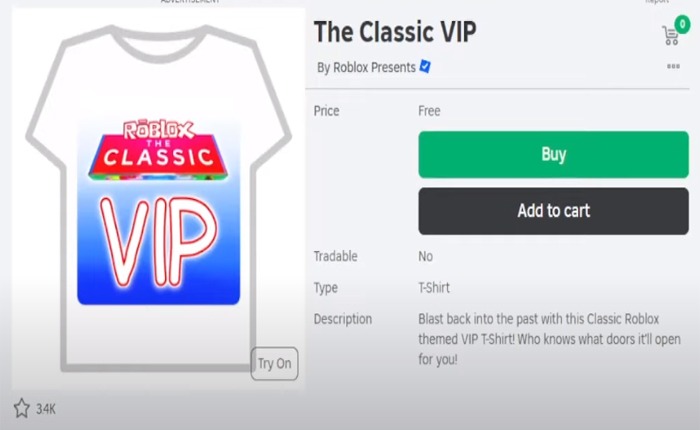Click the blue verified badge icon

pos(425,67)
